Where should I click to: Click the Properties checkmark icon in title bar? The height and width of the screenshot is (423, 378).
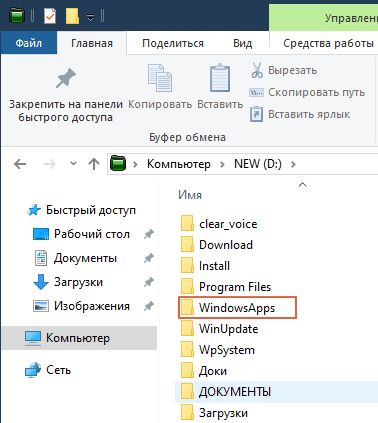pyautogui.click(x=50, y=16)
